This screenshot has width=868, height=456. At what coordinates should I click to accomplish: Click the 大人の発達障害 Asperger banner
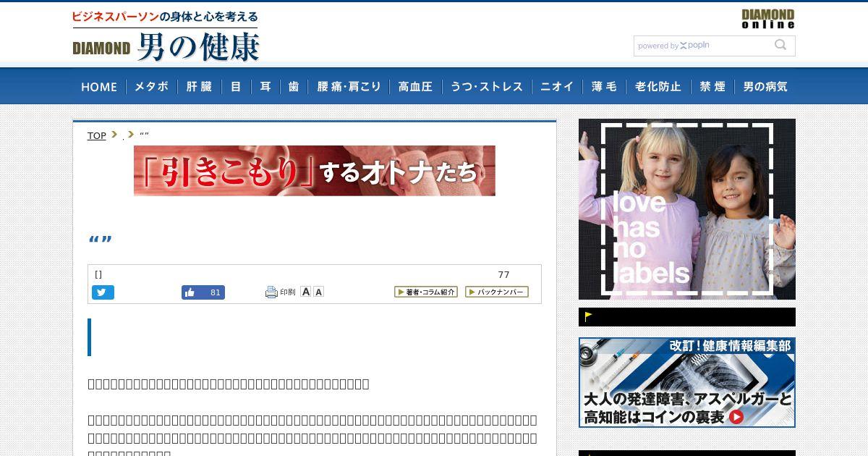(687, 382)
